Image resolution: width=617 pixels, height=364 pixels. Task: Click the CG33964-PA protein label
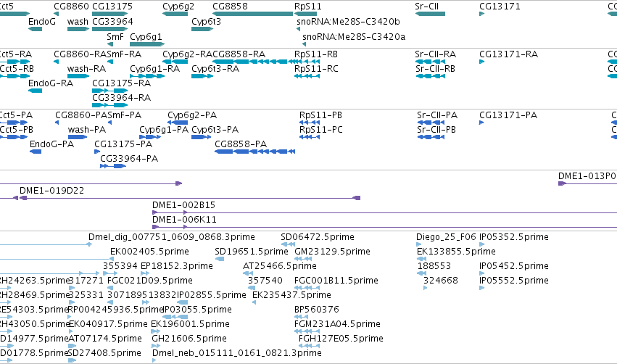click(x=129, y=159)
